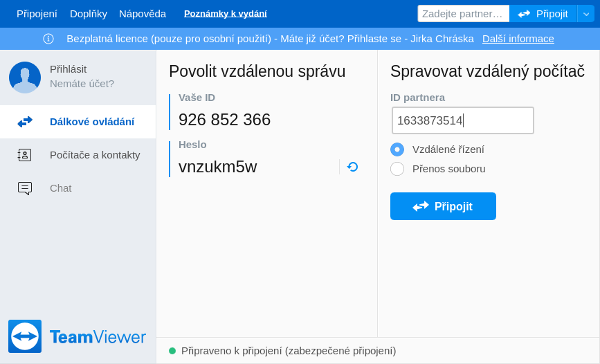Click the Zadejte partner search field
The width and height of the screenshot is (600, 364).
(464, 14)
